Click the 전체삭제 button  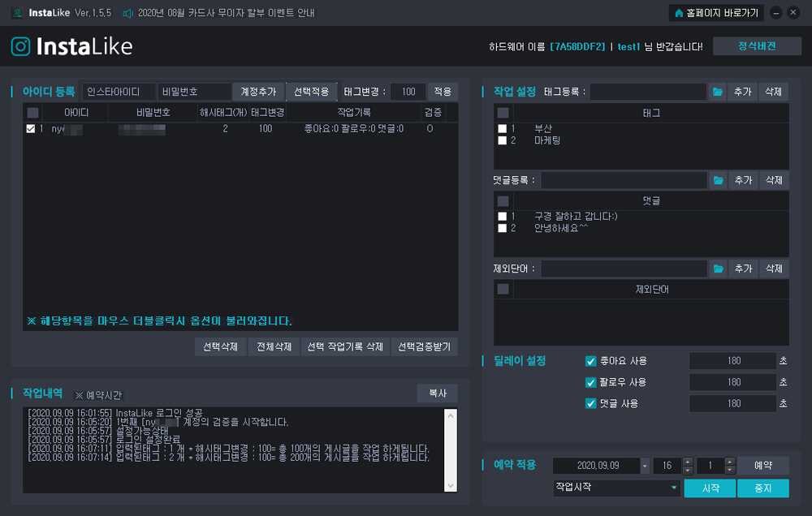(274, 346)
